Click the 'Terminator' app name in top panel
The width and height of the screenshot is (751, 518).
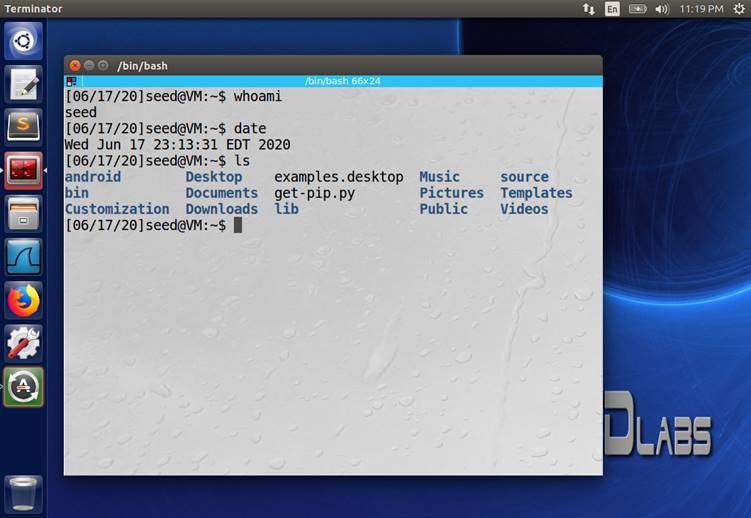34,9
